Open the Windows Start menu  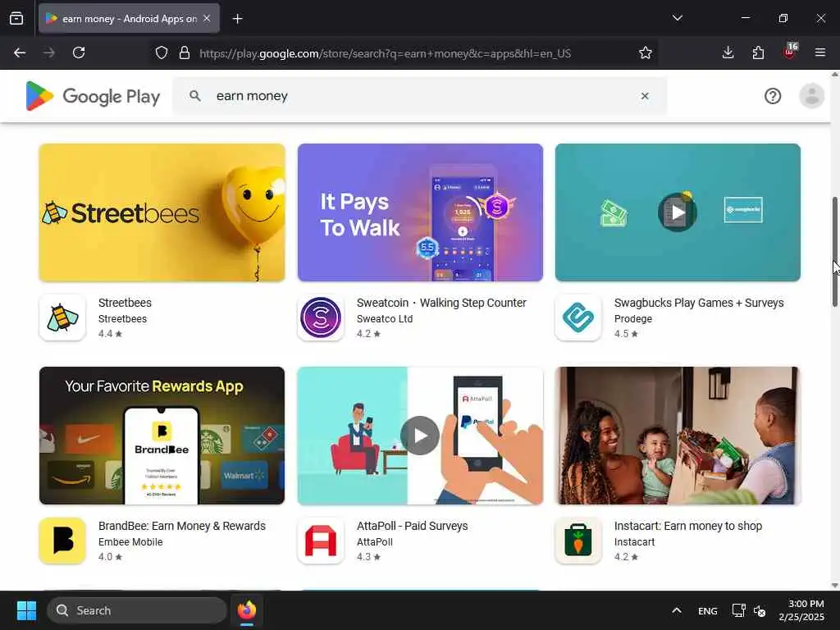26,610
